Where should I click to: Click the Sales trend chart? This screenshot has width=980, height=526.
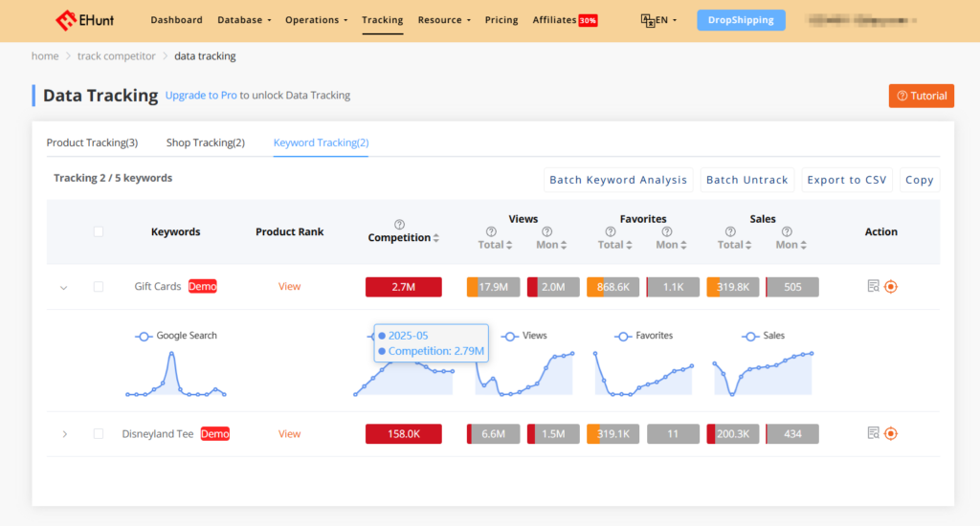pyautogui.click(x=763, y=374)
